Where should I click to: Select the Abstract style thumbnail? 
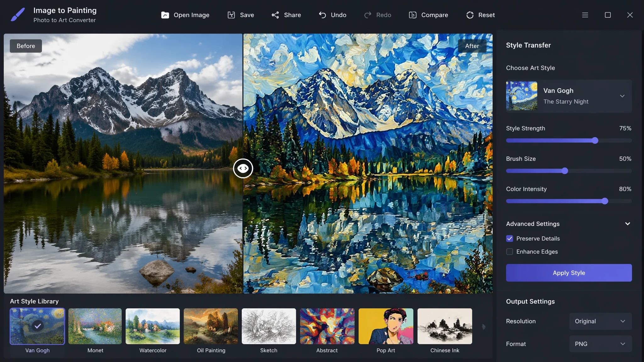click(327, 326)
